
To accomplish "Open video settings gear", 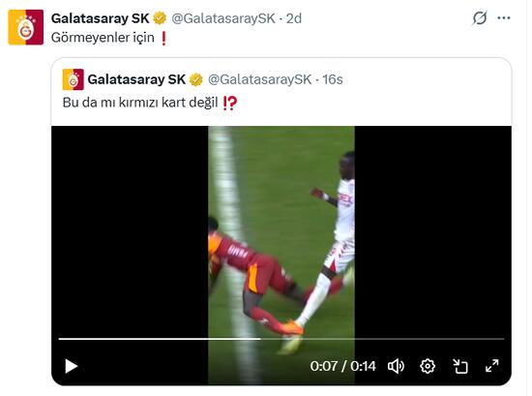I will tap(428, 366).
